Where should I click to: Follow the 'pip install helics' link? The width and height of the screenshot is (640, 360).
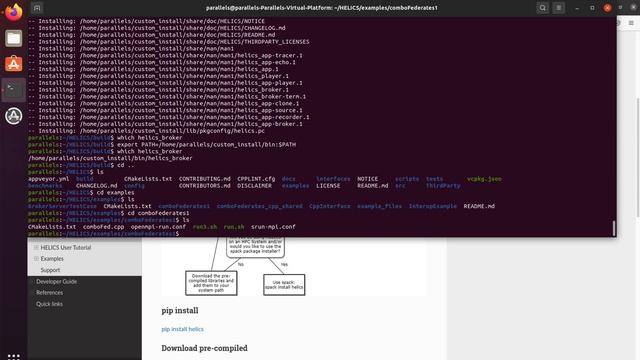182,329
